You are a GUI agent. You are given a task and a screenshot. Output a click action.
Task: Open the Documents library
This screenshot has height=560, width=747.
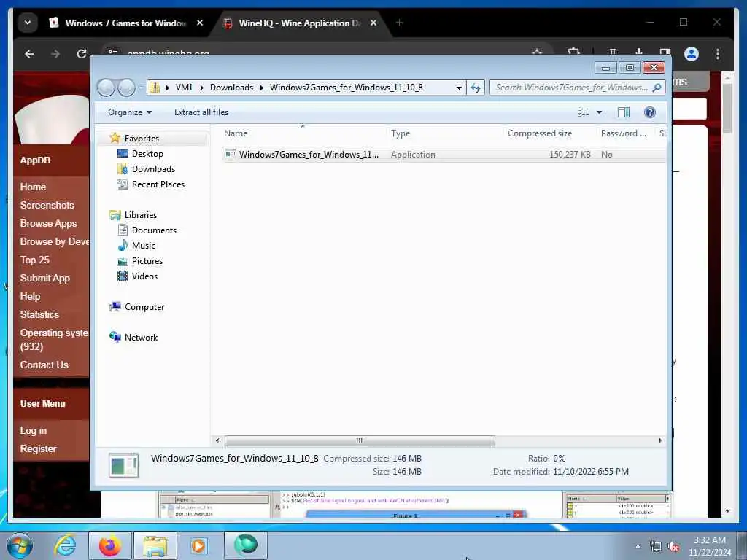click(154, 230)
